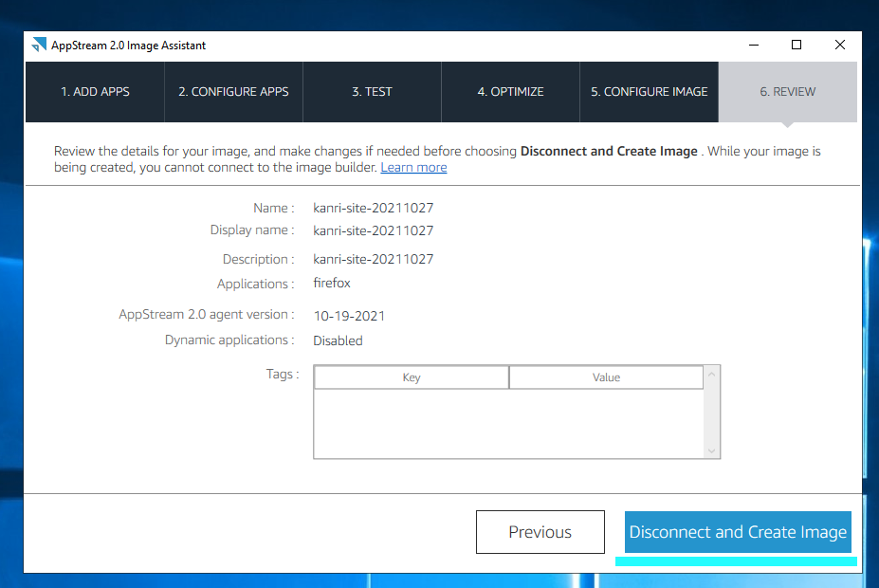Click the Dynamic applications value Disabled
The image size is (879, 588).
point(338,340)
